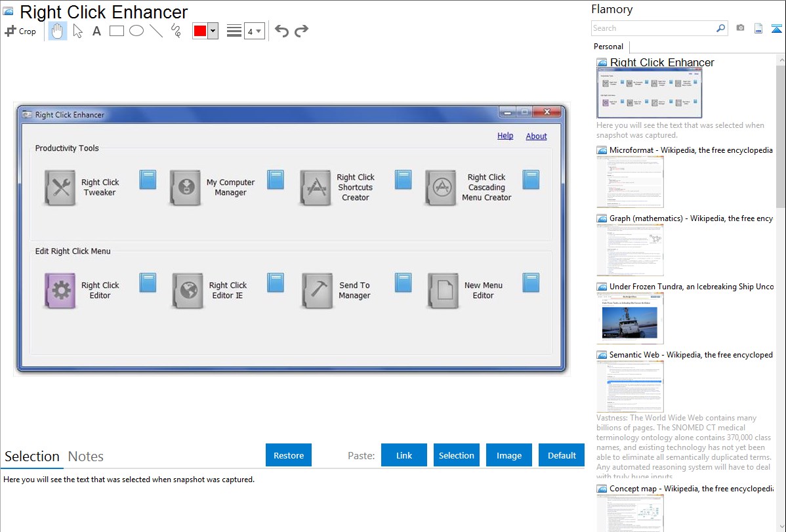Choose the straight line tool
This screenshot has height=532, width=786.
pyautogui.click(x=156, y=31)
